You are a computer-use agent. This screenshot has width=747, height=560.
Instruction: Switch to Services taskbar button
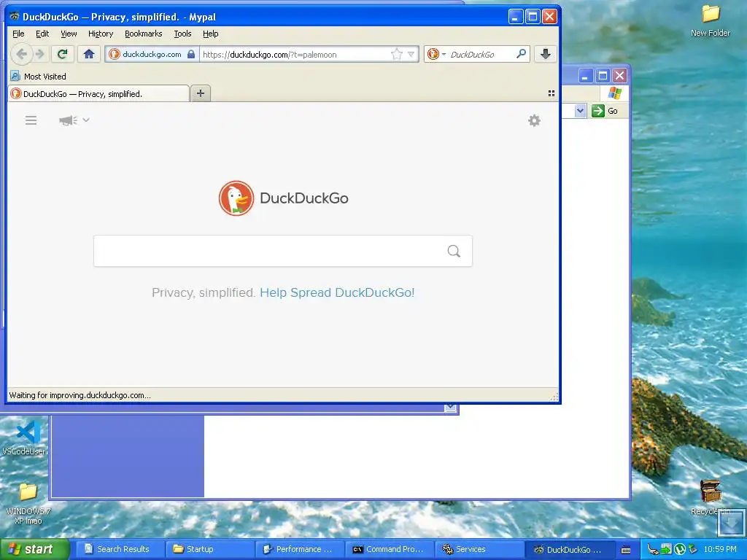(479, 549)
